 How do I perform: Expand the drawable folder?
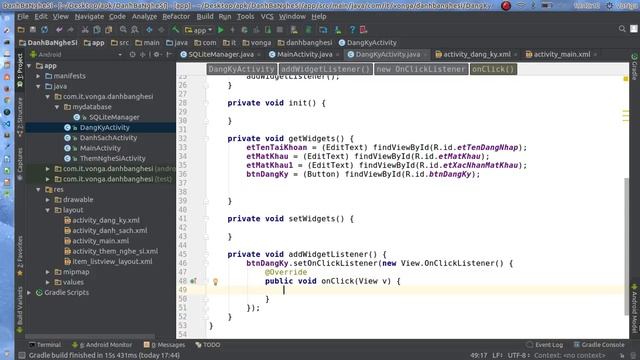tap(48, 200)
